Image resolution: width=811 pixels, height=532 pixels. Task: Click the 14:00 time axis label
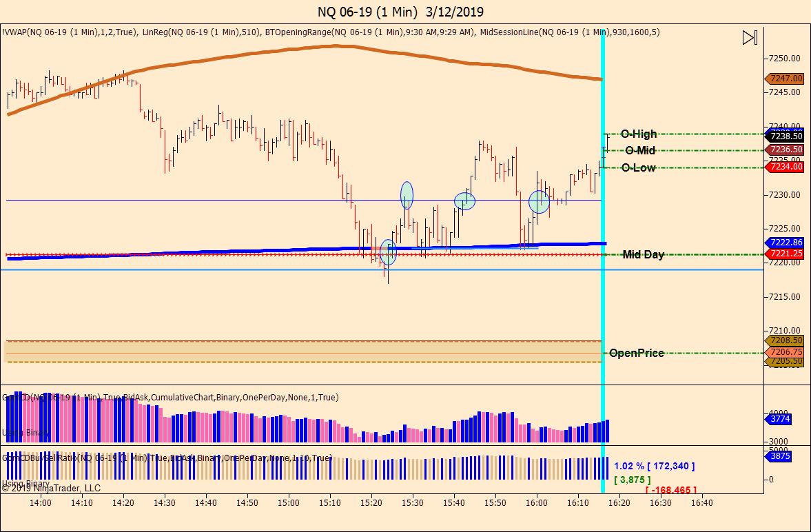coord(41,502)
